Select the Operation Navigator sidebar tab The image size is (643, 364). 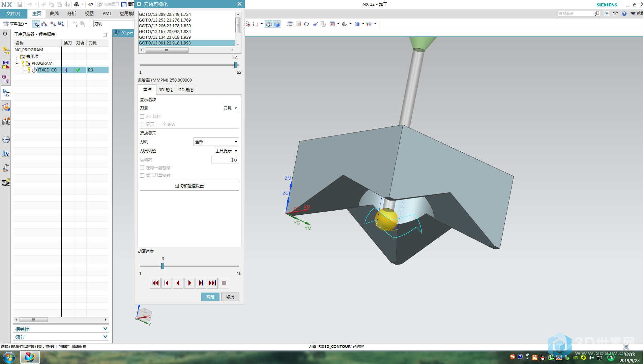point(6,93)
